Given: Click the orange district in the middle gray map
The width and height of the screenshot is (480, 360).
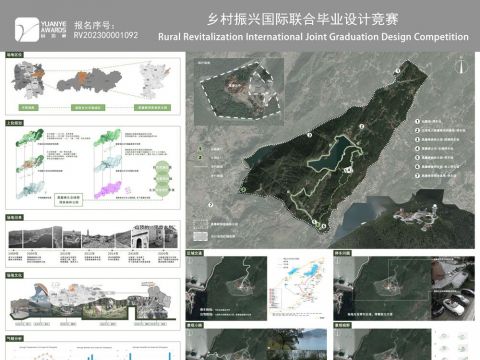Looking at the screenshot, I should (x=82, y=77).
